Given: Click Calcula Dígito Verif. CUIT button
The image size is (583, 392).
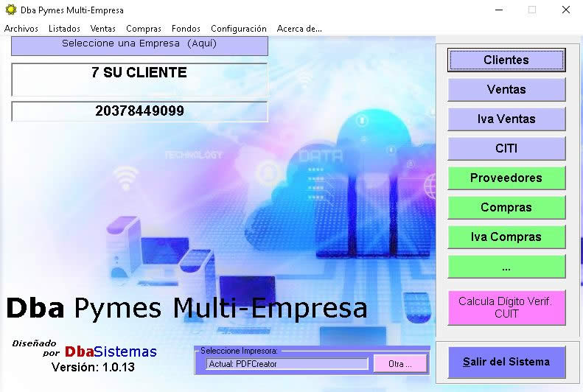Looking at the screenshot, I should click(x=506, y=307).
